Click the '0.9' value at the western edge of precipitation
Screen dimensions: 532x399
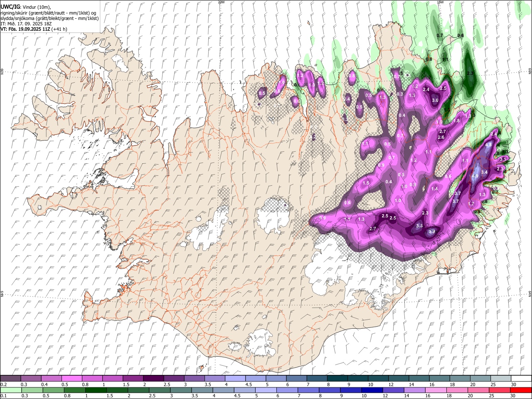(x=323, y=218)
